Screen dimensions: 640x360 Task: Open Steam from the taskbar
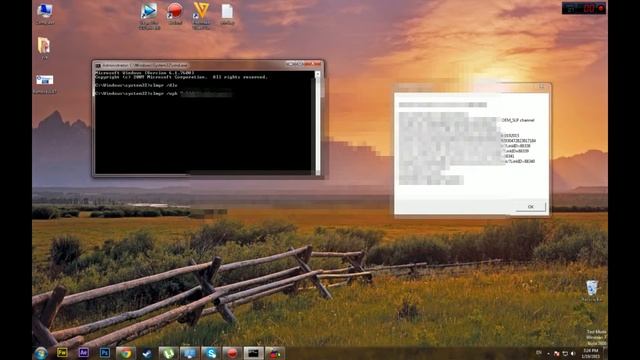[147, 353]
